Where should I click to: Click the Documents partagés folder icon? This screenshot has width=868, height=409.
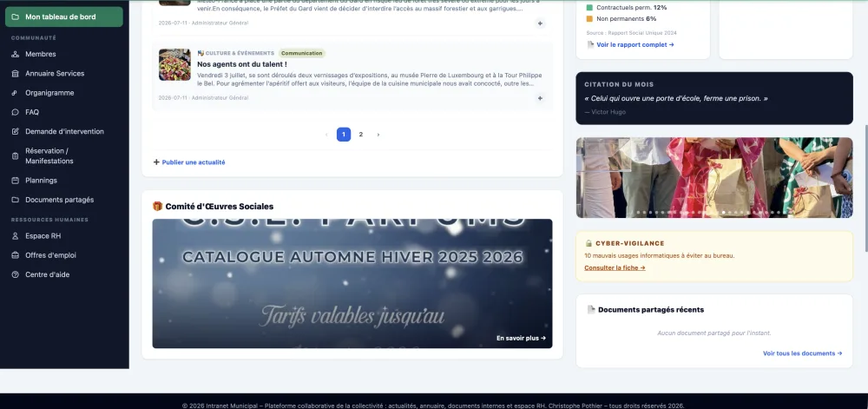[15, 200]
